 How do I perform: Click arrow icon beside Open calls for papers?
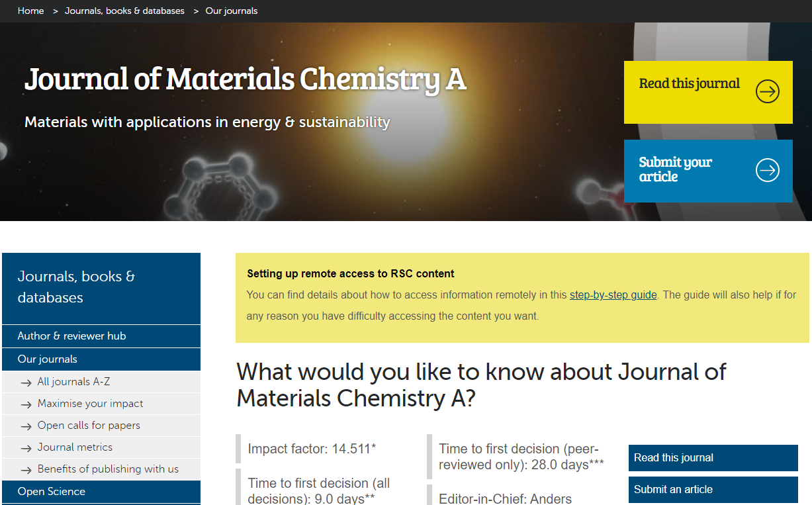tap(26, 426)
